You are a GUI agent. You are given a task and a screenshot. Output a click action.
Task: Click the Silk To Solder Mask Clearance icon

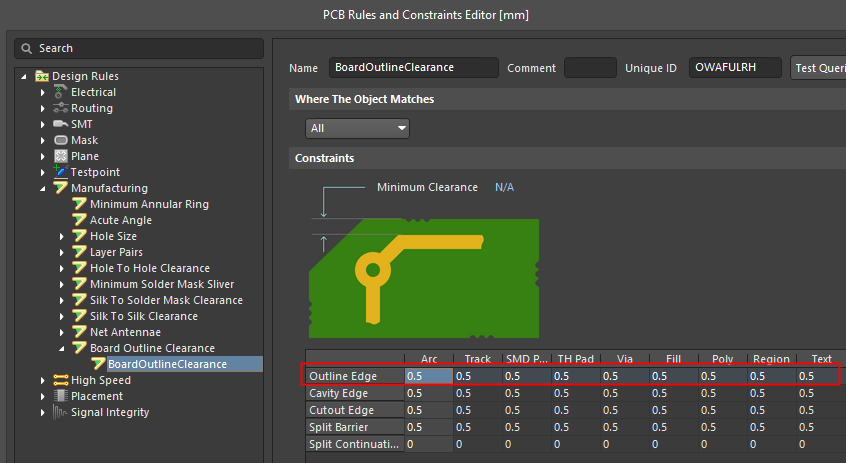click(80, 300)
